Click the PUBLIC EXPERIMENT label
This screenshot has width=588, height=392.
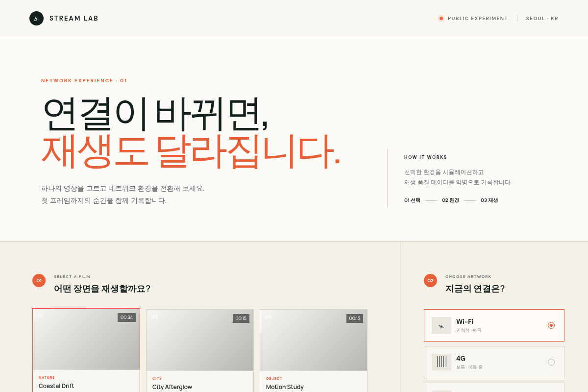478,18
